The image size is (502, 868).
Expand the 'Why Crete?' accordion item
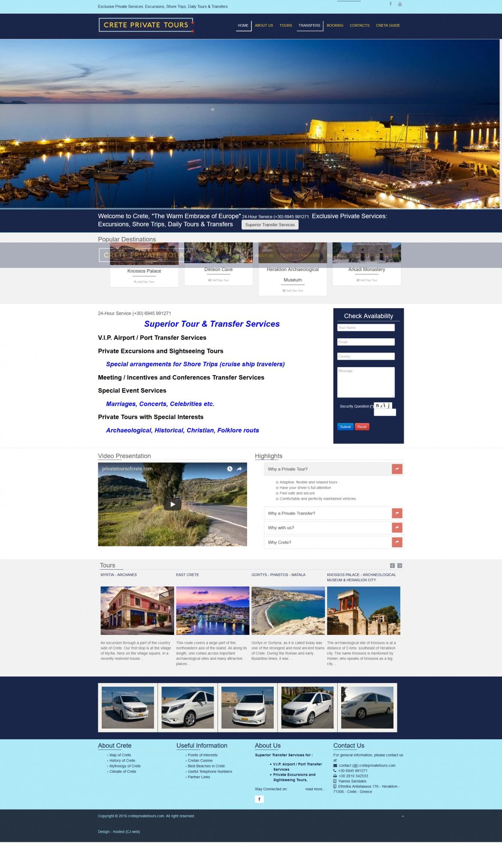point(397,542)
